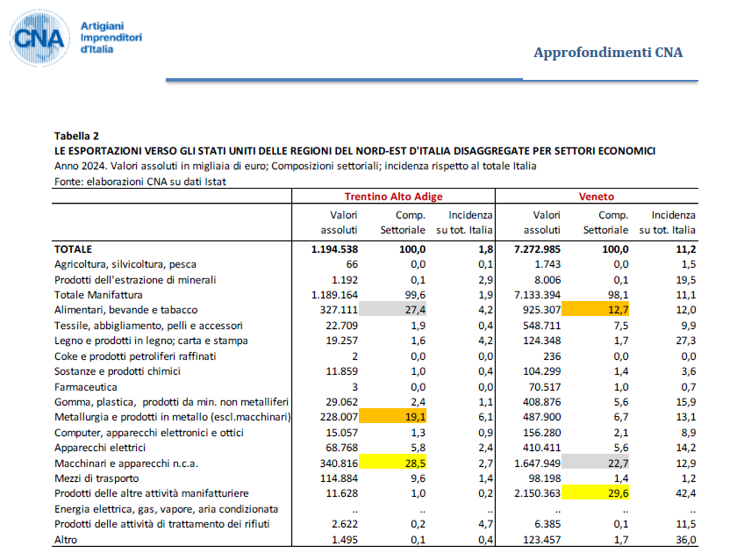Viewport: 737px width, 560px height.
Task: Select 'Coke e prodotti petroliferi raffinati' label
Action: pos(135,356)
